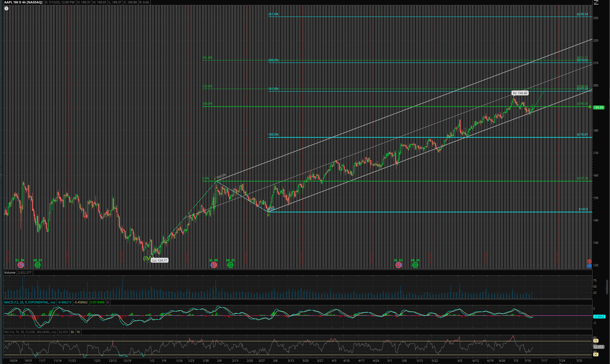Click the 150 label on price axis
610x364 pixels.
[596, 198]
